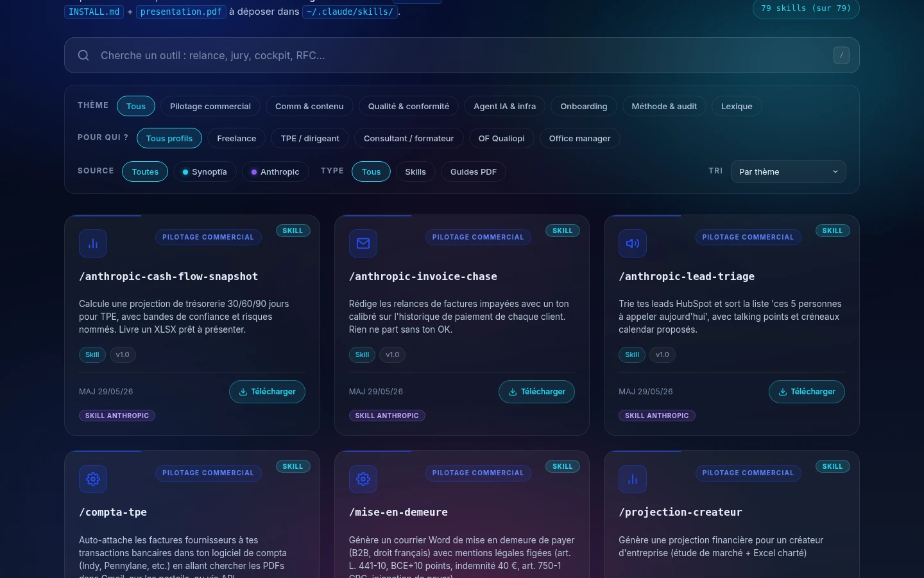Filter by Comm & contenu theme

pyautogui.click(x=309, y=106)
